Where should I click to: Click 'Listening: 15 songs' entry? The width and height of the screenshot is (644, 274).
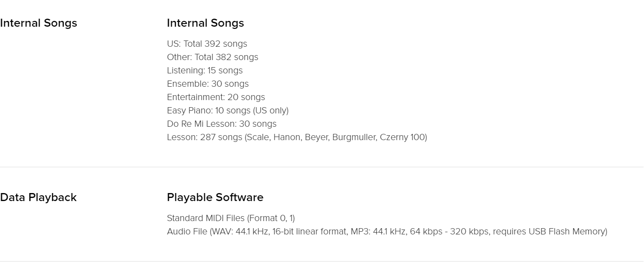coord(205,70)
